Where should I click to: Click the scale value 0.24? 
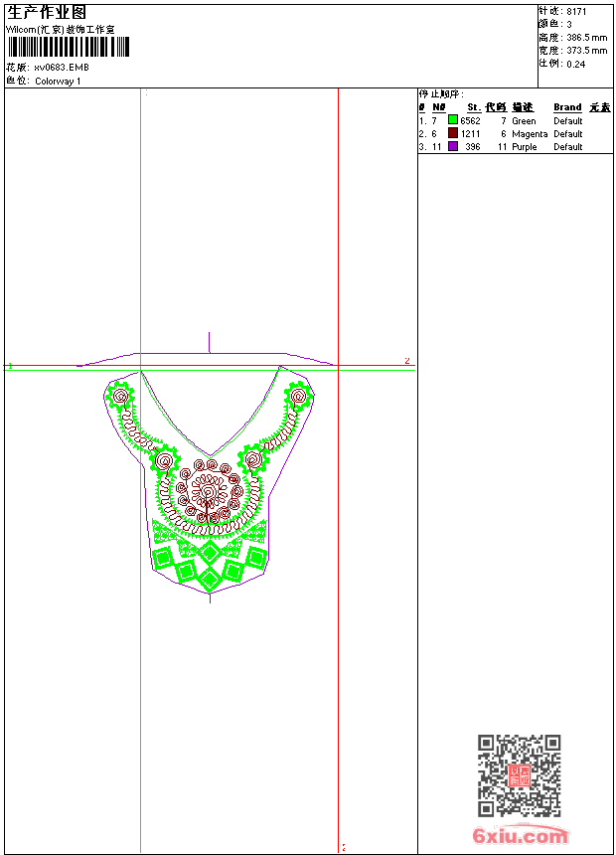tap(575, 65)
